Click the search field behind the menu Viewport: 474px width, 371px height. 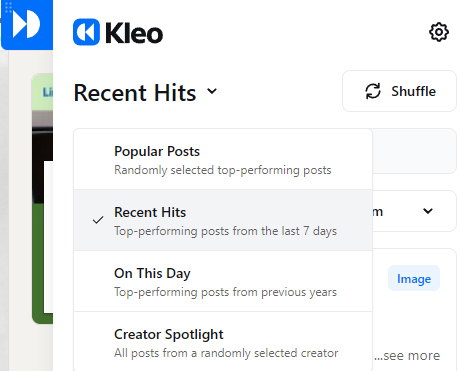point(414,151)
